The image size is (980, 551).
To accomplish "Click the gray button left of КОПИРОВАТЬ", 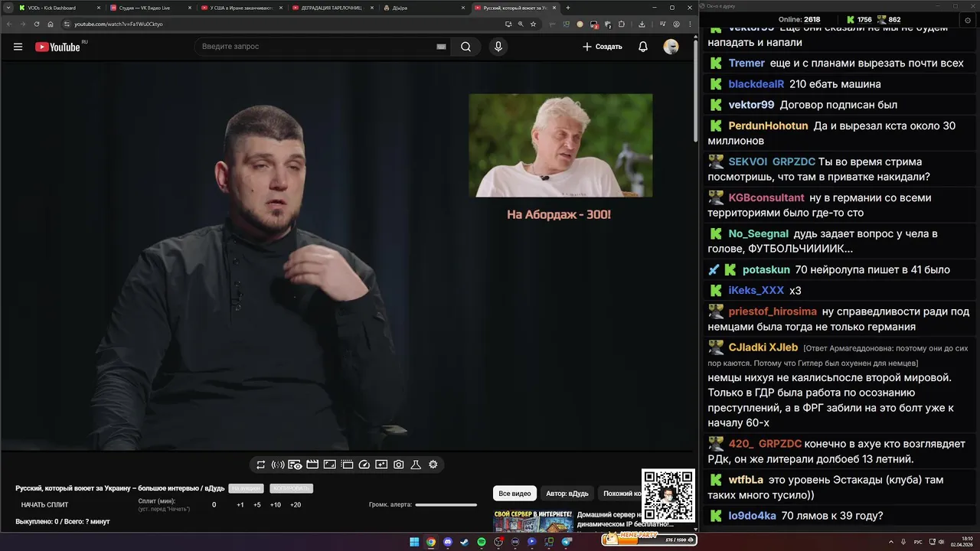I will (x=247, y=488).
